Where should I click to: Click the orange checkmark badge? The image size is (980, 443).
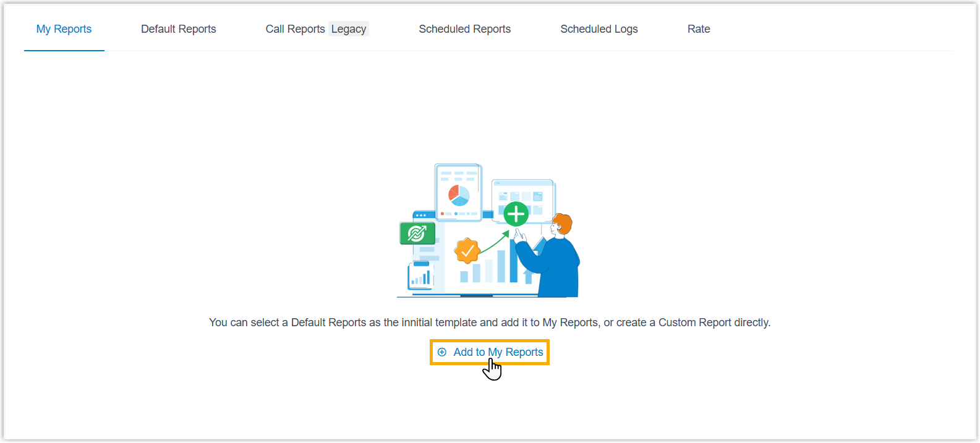467,251
